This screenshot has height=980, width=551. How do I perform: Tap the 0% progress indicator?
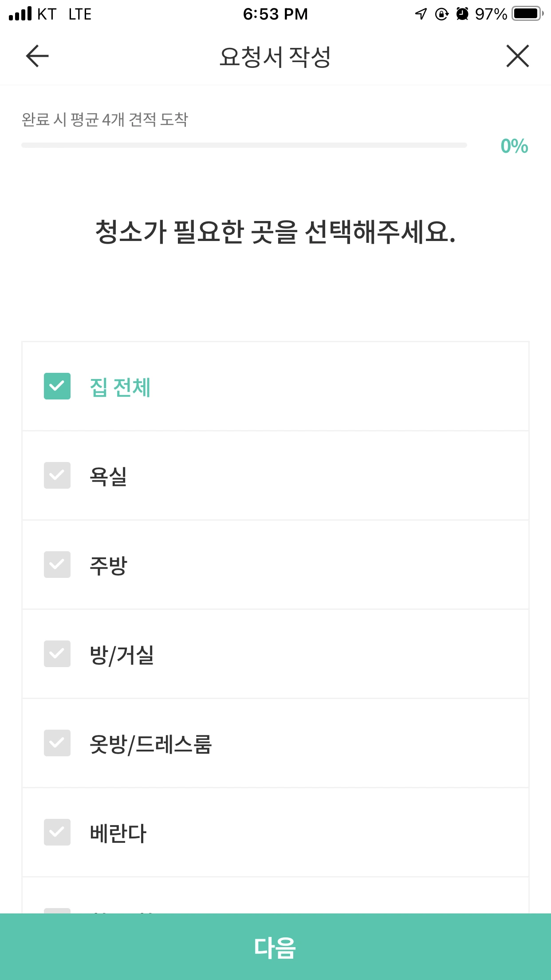click(514, 146)
